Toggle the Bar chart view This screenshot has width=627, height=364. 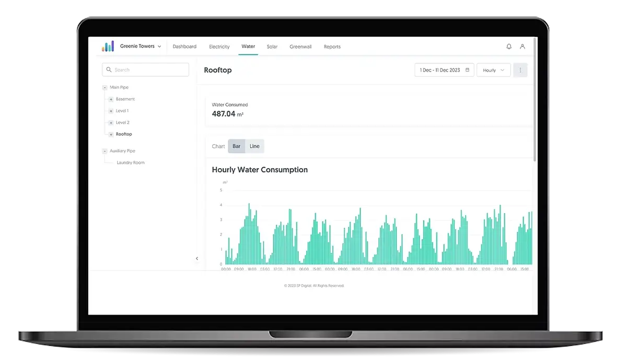[x=237, y=146]
